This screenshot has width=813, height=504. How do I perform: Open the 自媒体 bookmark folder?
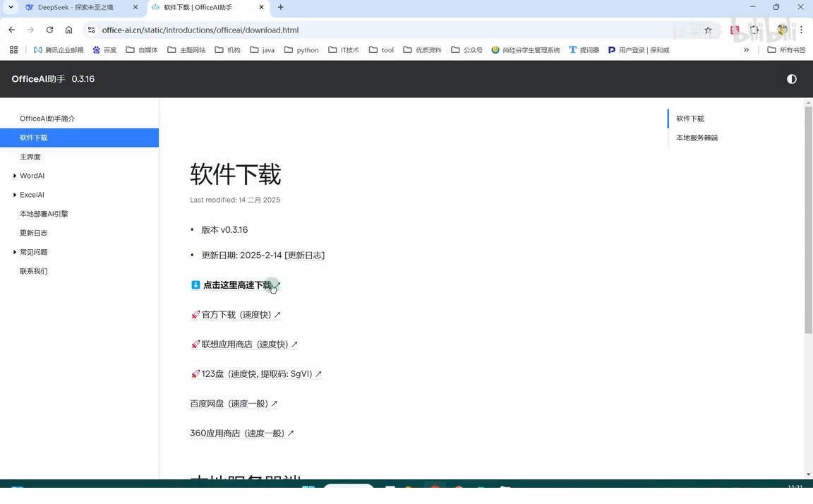pos(142,50)
